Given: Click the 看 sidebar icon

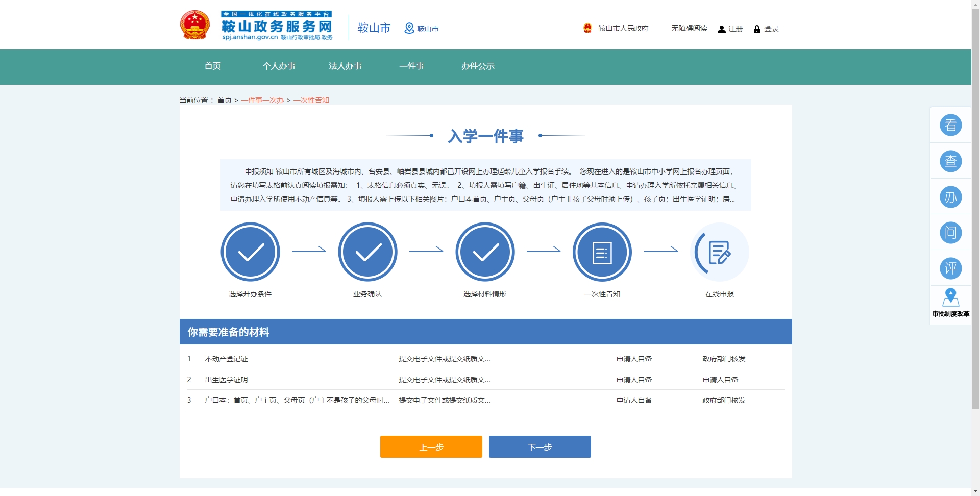Looking at the screenshot, I should 950,125.
